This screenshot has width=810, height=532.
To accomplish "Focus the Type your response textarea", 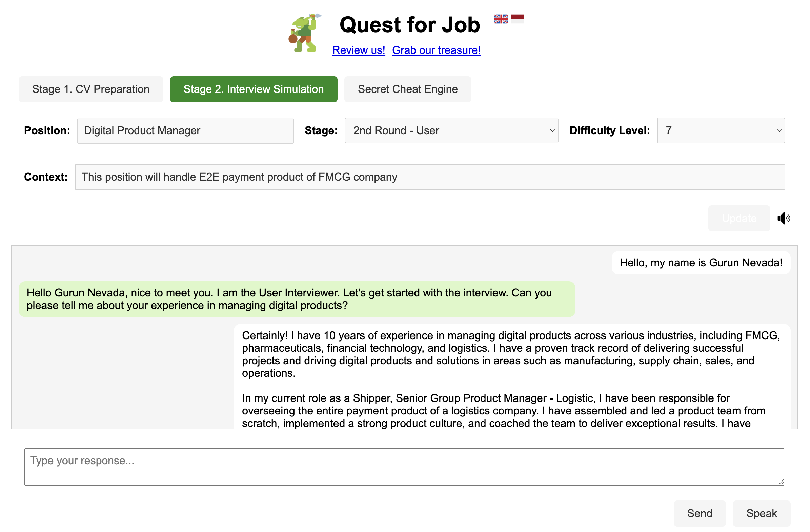I will coord(404,466).
